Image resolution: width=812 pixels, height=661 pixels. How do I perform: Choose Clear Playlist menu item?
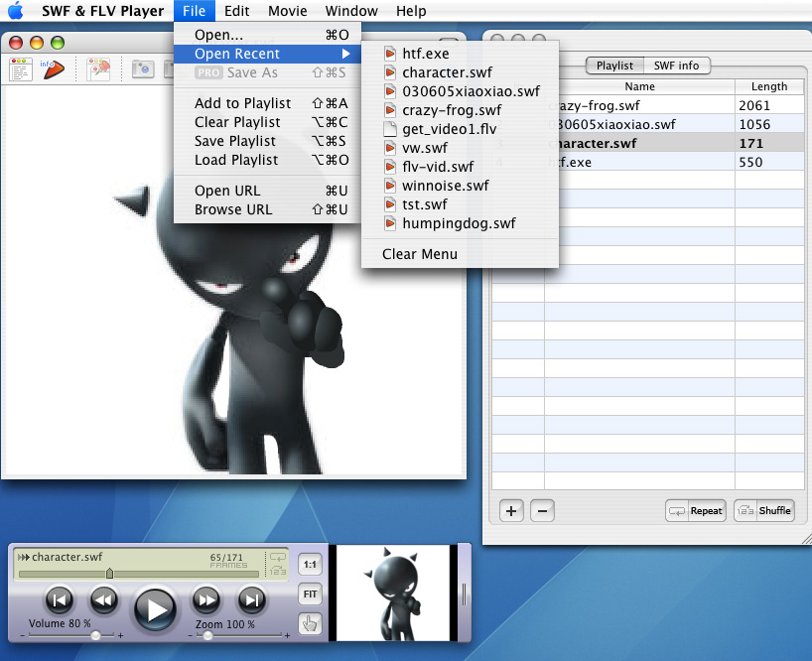267,122
